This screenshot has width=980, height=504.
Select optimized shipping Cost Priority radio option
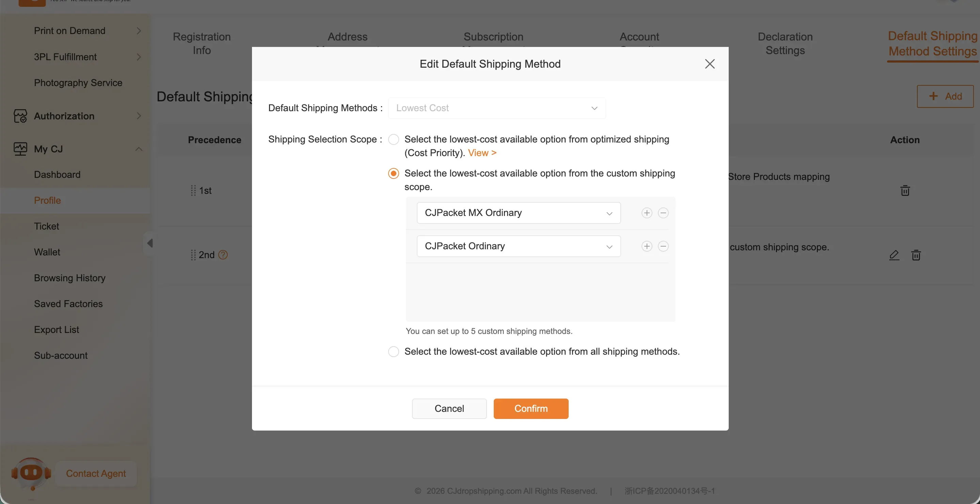pyautogui.click(x=393, y=139)
